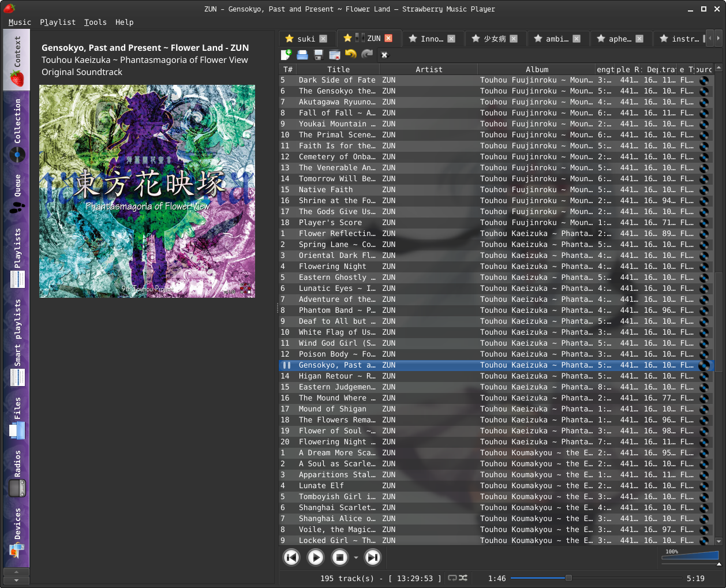Click the sidebar scroll-down arrow at bottom
The width and height of the screenshot is (726, 588).
point(16,580)
